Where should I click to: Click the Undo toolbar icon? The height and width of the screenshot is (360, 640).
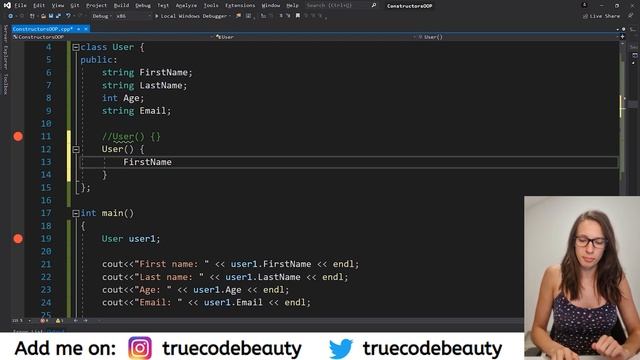click(68, 16)
